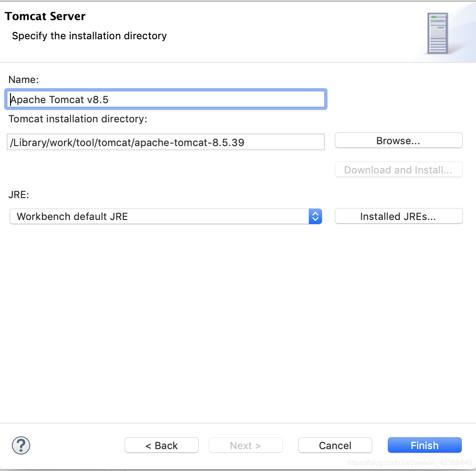Click the disabled Next button
476x471 pixels.
click(245, 445)
